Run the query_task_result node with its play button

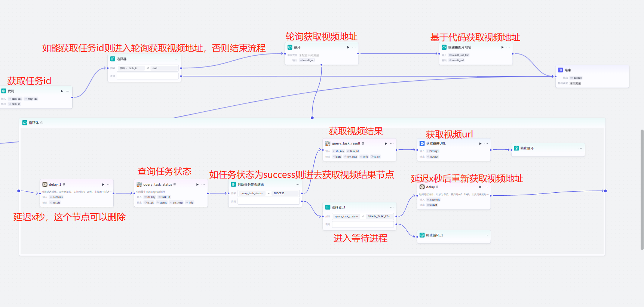(x=386, y=143)
